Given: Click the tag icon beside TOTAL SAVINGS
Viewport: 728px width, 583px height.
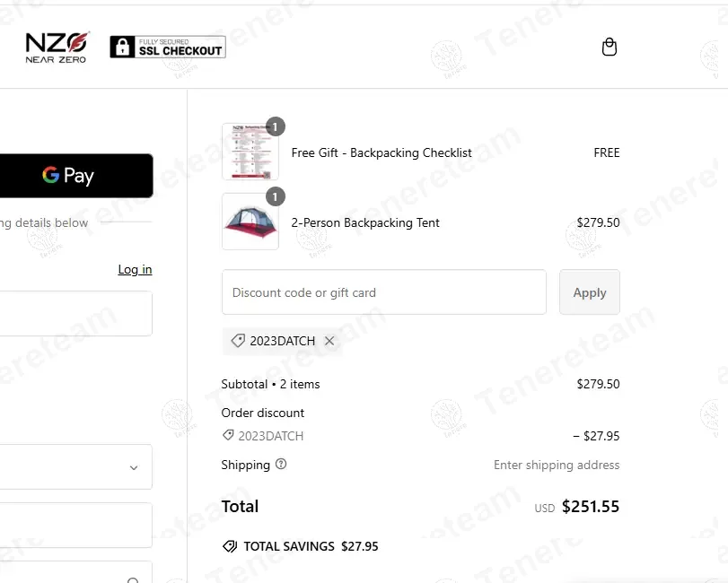Looking at the screenshot, I should point(230,546).
